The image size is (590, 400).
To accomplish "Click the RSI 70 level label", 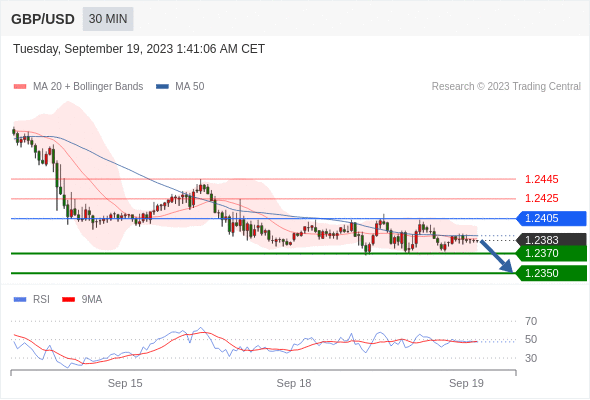I will [x=531, y=321].
